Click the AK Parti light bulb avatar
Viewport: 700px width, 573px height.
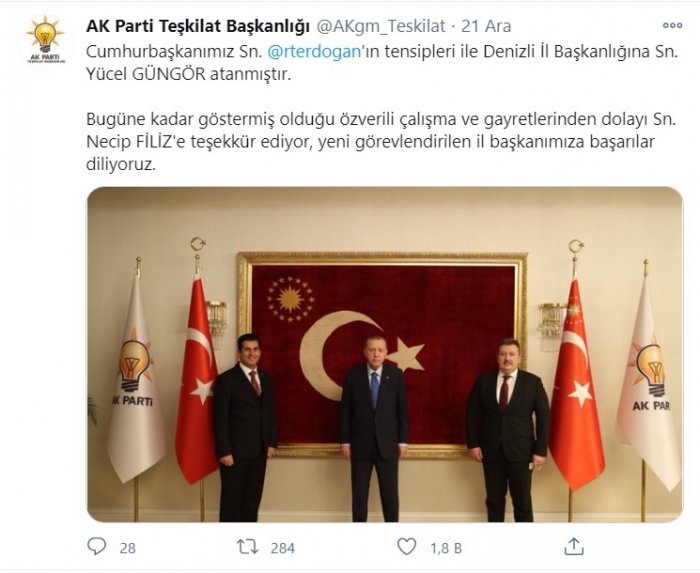click(46, 42)
